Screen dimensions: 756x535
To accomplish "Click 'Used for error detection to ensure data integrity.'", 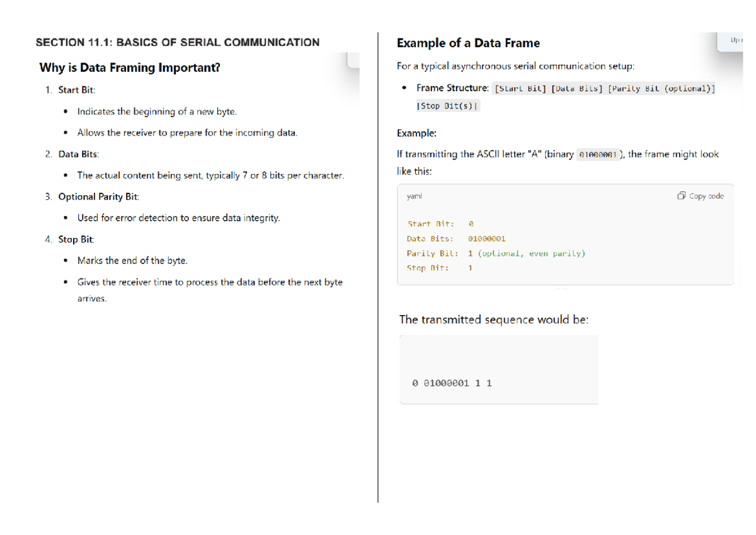I will click(178, 218).
